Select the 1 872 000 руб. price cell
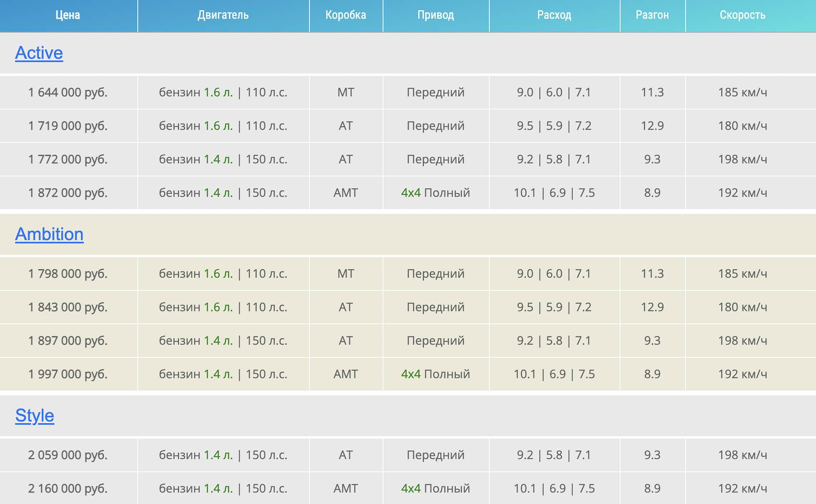Image resolution: width=816 pixels, height=504 pixels. pos(68,193)
